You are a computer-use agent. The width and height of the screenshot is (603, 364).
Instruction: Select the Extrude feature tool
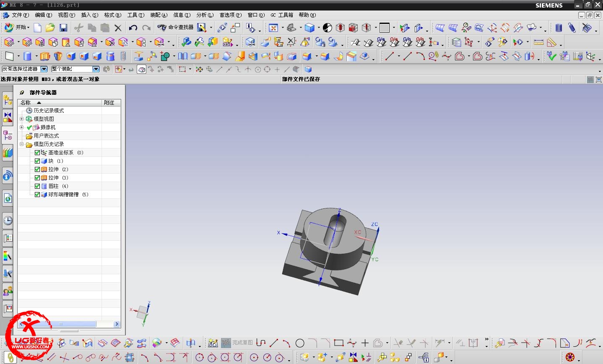pos(45,56)
